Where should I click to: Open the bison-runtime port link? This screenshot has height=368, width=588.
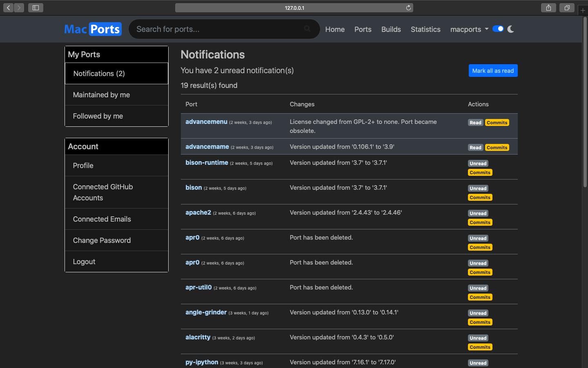coord(207,163)
